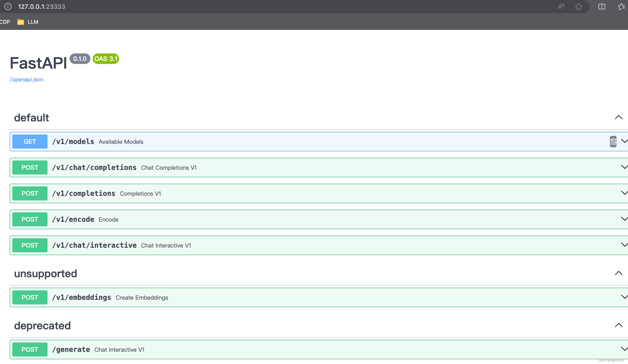
Task: Expand the /generate endpoint arrow
Action: point(624,349)
